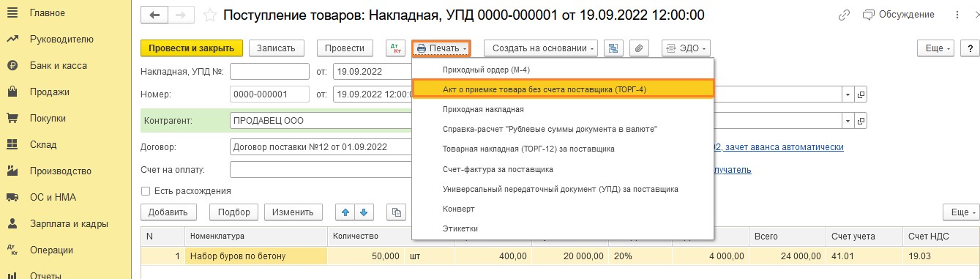Move table row up arrow
Image resolution: width=980 pixels, height=279 pixels.
click(345, 212)
